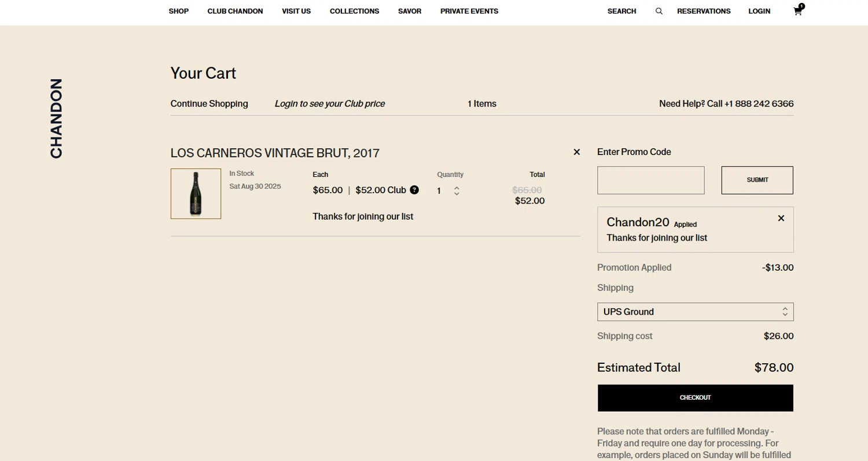Focus the promo code input field
The height and width of the screenshot is (461, 868).
[x=650, y=180]
